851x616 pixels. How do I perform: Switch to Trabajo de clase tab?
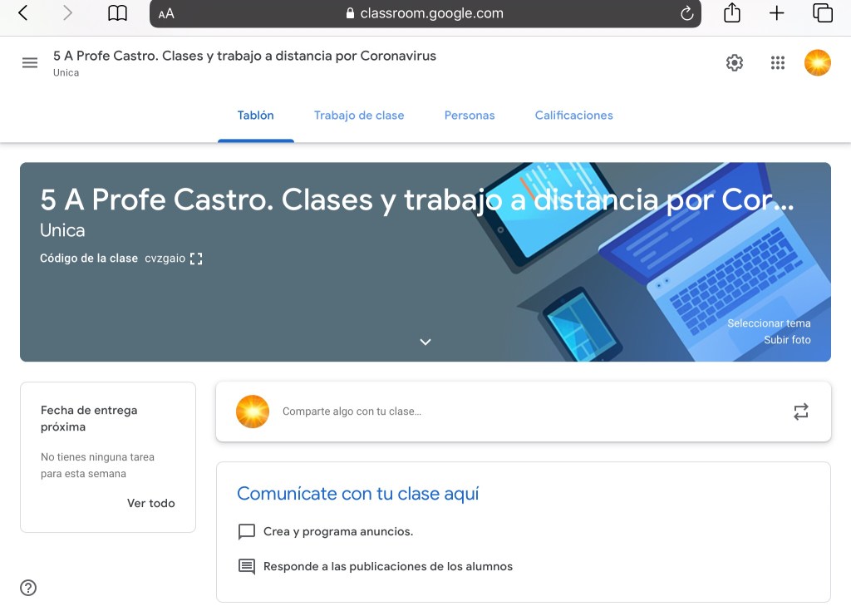(x=359, y=116)
